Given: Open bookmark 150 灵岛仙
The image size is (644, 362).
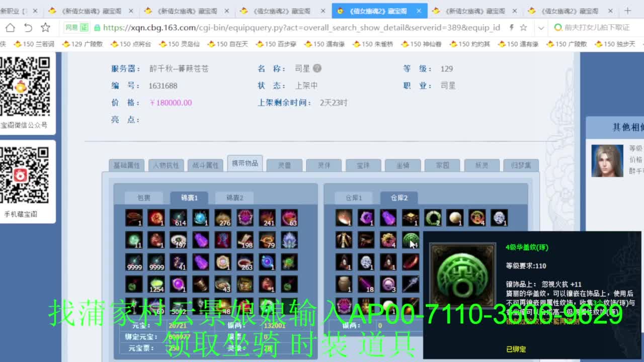Looking at the screenshot, I should point(179,44).
